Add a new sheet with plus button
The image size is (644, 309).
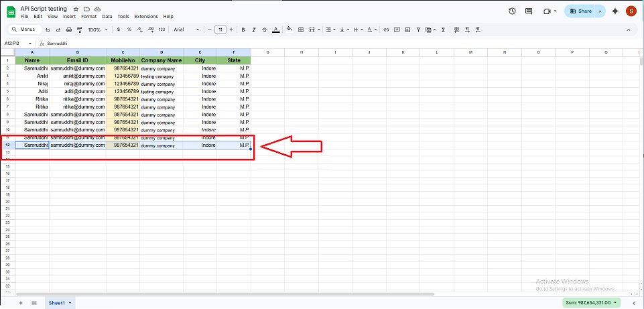[20, 303]
